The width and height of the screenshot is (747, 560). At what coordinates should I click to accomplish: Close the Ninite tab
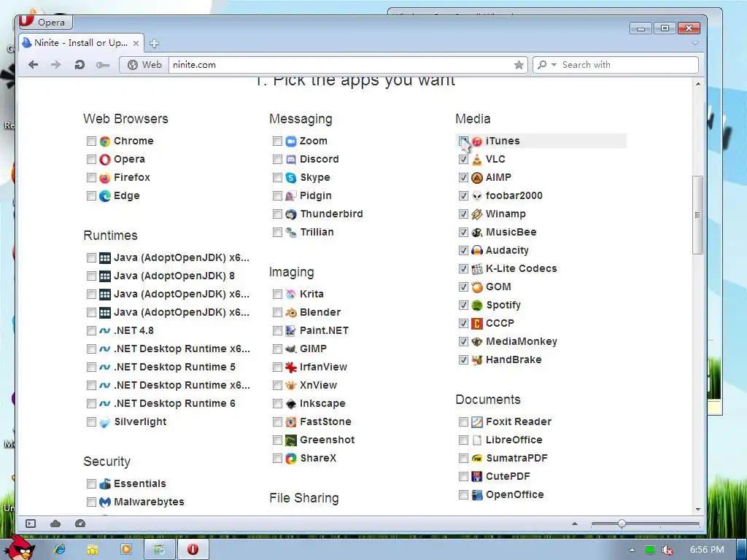click(136, 43)
